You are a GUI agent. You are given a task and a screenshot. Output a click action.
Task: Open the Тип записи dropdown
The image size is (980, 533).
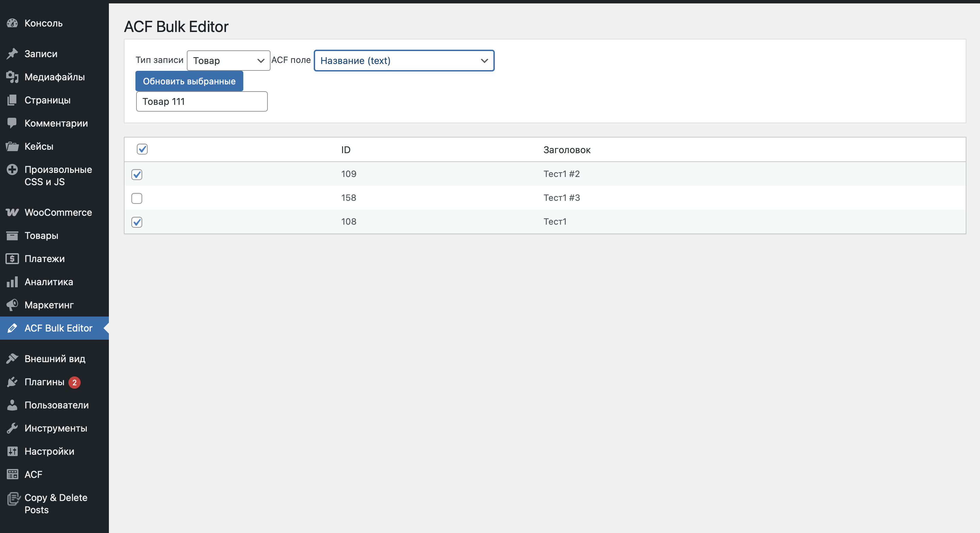[229, 61]
